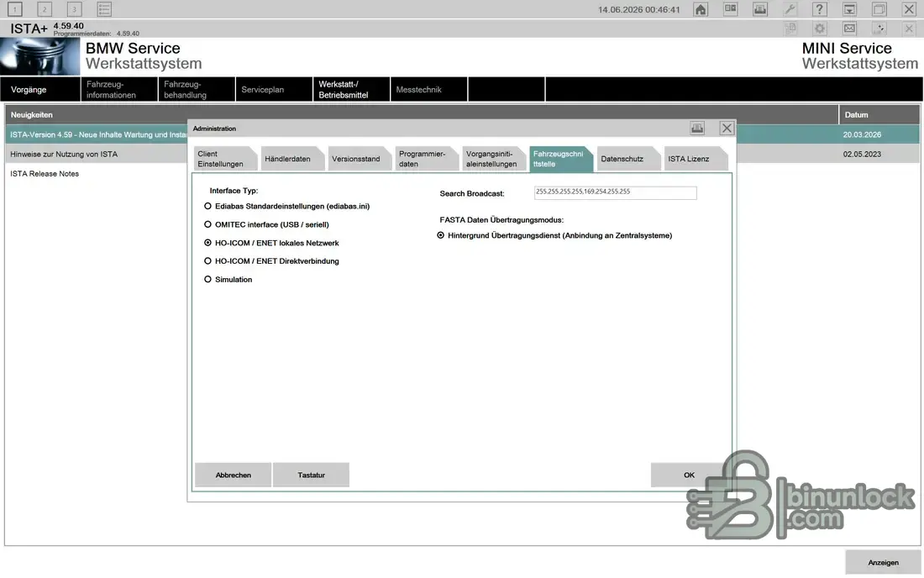This screenshot has height=578, width=924.
Task: Print the Administration dialog contents
Action: coord(697,128)
